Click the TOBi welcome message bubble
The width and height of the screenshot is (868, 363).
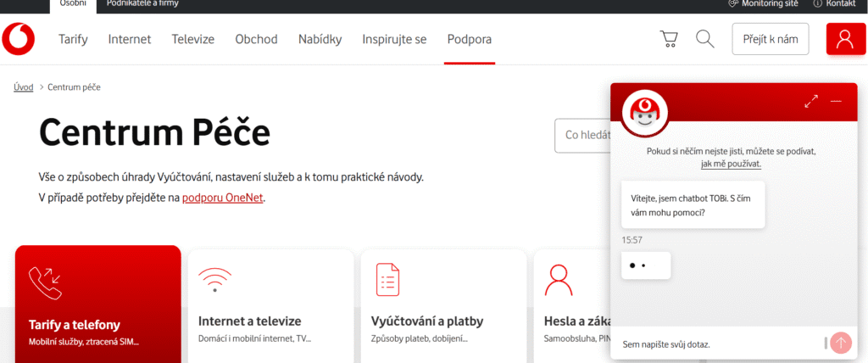pos(693,204)
